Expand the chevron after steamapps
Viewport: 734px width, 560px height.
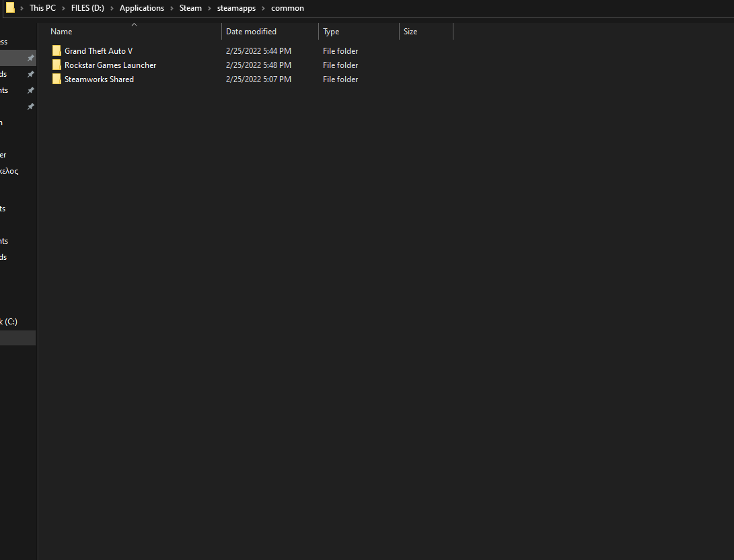click(263, 9)
